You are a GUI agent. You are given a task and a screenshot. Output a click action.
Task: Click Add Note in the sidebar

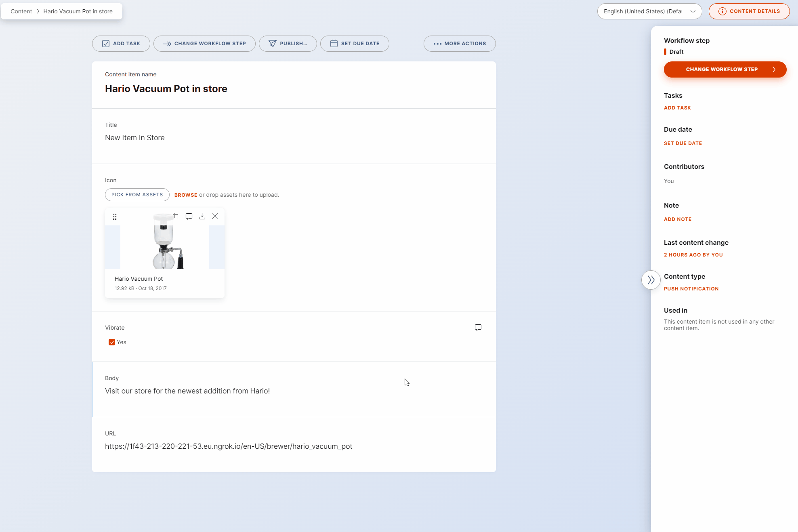678,219
